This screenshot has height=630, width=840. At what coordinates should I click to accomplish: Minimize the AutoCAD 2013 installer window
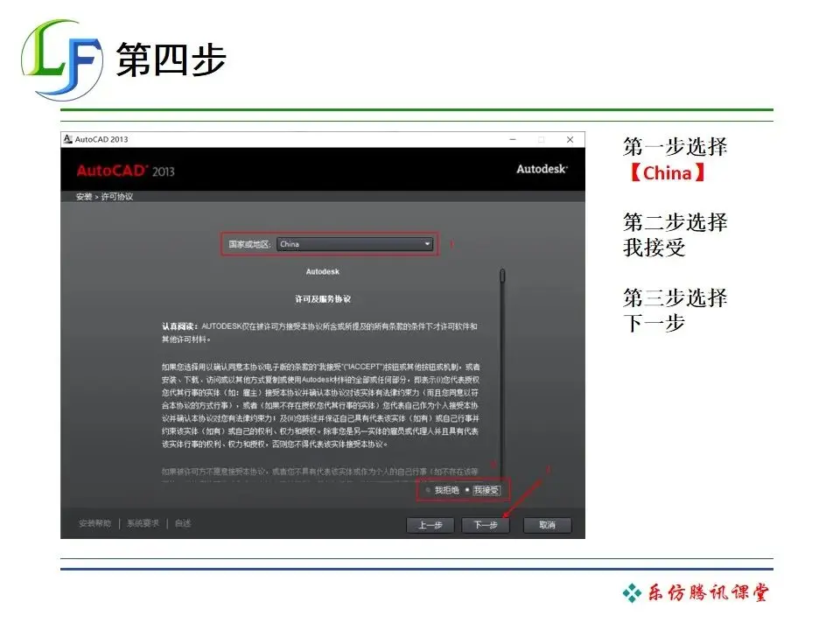(x=513, y=139)
